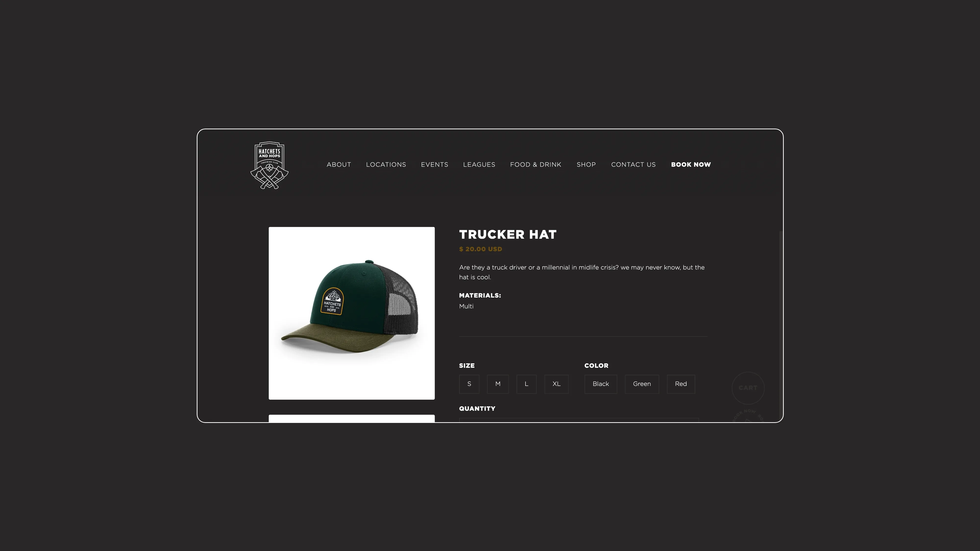
Task: Navigate to Leagues
Action: (479, 165)
